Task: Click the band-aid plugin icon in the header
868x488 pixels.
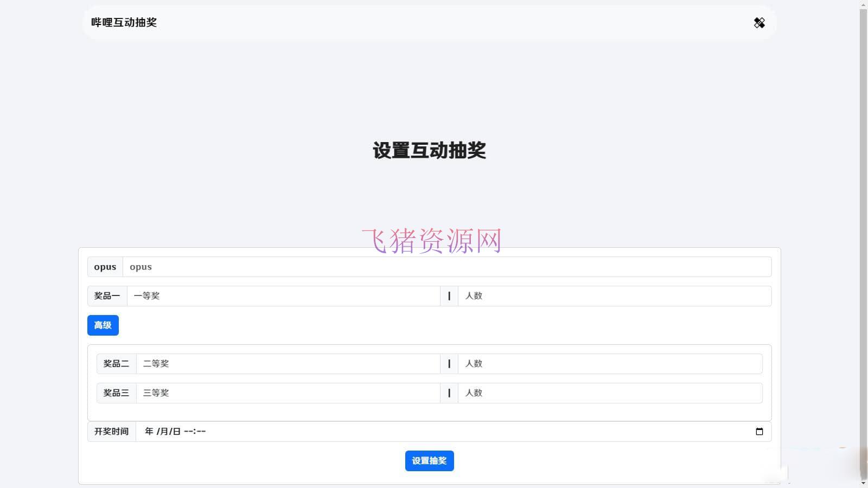Action: [759, 23]
